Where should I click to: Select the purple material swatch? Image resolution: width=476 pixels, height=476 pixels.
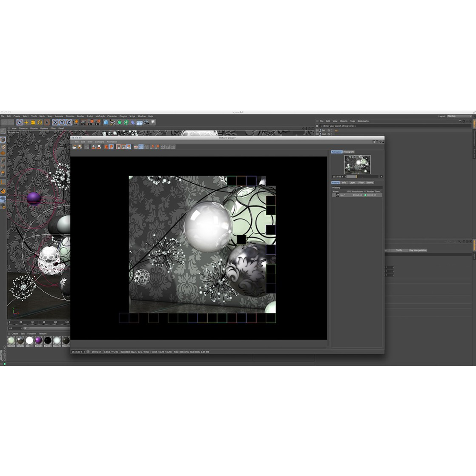click(39, 340)
